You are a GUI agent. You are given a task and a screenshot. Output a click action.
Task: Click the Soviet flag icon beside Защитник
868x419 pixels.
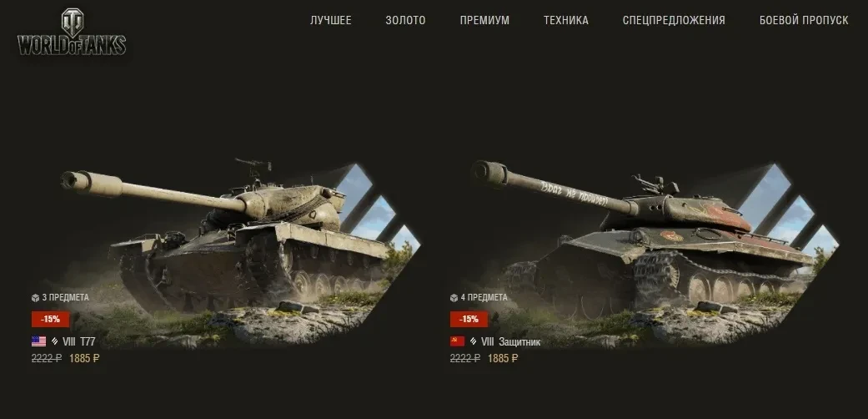[x=457, y=341]
